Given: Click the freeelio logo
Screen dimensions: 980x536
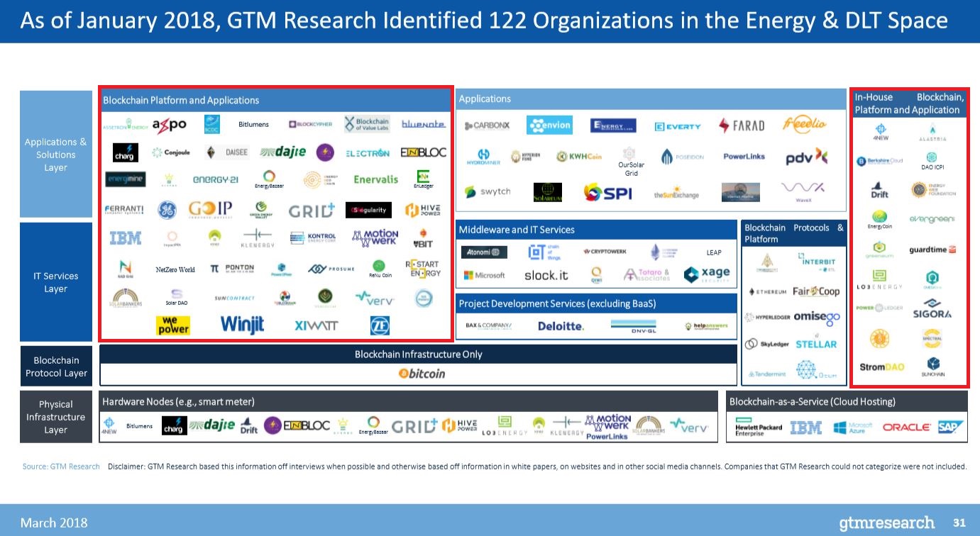Looking at the screenshot, I should coord(805,125).
